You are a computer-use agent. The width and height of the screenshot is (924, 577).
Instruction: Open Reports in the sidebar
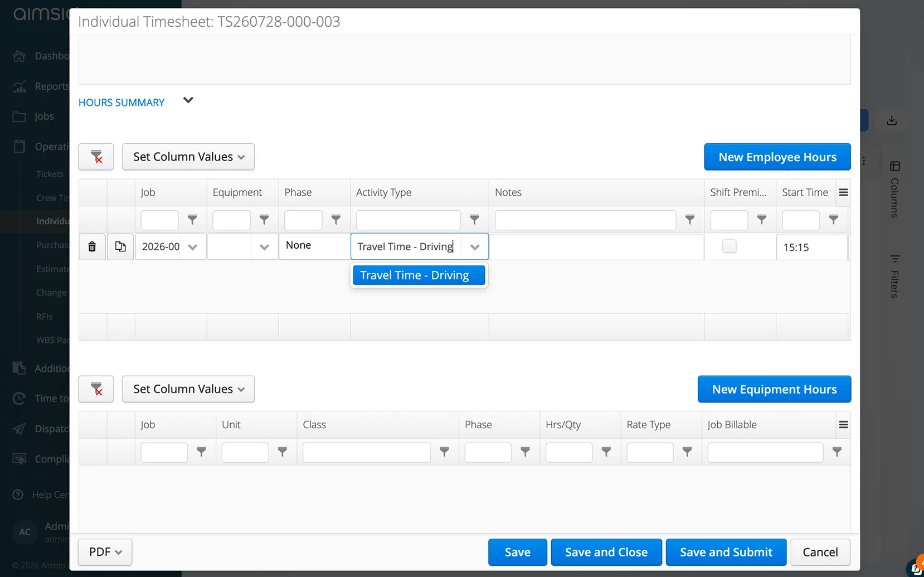52,86
